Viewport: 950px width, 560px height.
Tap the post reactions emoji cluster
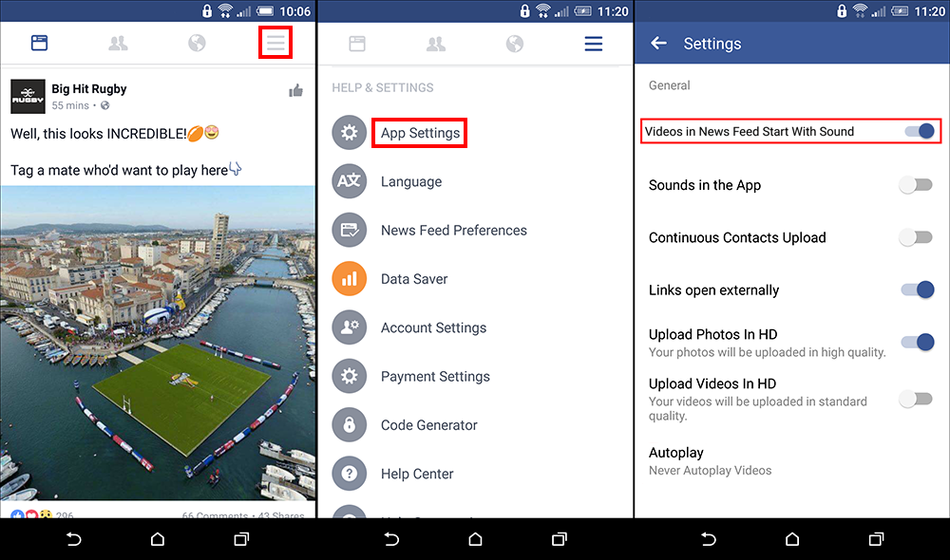click(31, 514)
